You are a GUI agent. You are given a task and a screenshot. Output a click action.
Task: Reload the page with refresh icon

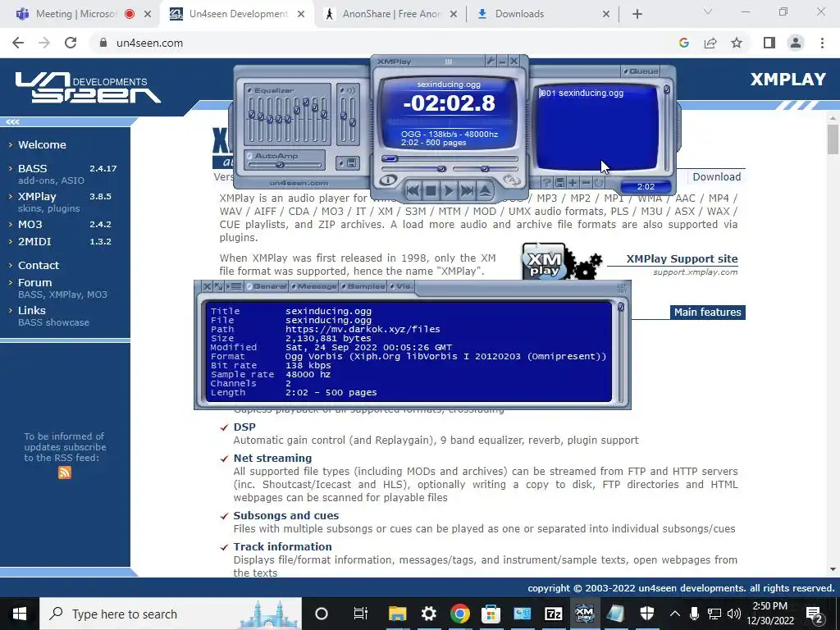coord(71,43)
